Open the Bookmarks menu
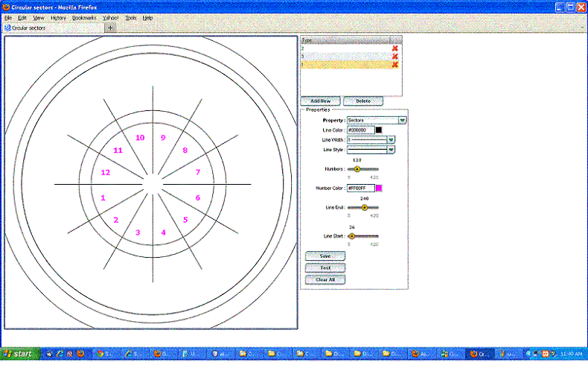This screenshot has height=368, width=588. point(85,17)
